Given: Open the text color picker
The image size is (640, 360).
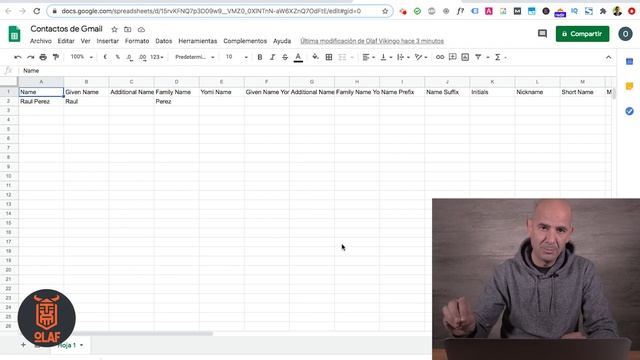Looking at the screenshot, I should (298, 57).
